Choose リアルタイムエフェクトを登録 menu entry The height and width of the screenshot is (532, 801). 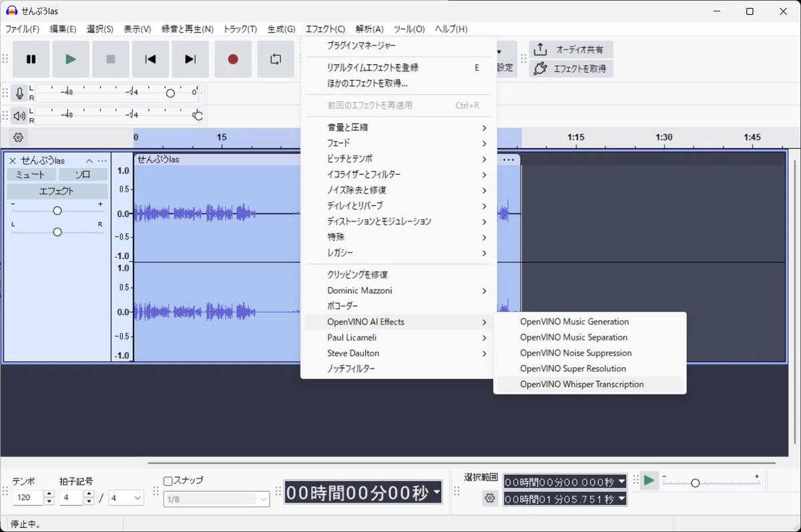398,67
